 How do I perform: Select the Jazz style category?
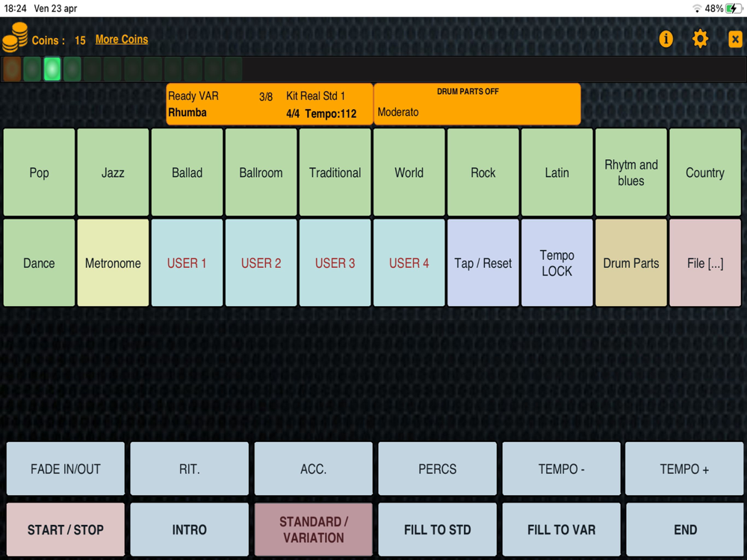(113, 172)
